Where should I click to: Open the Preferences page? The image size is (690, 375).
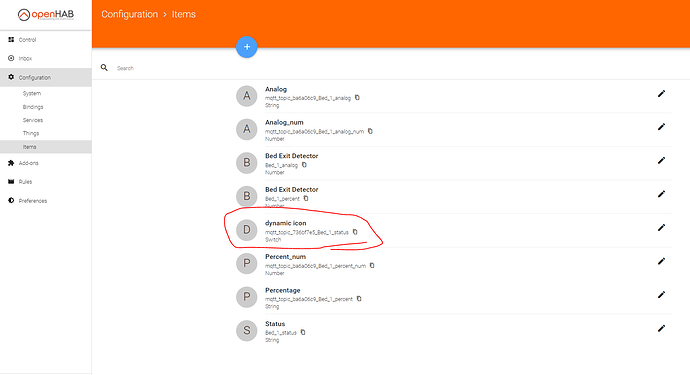pyautogui.click(x=46, y=201)
